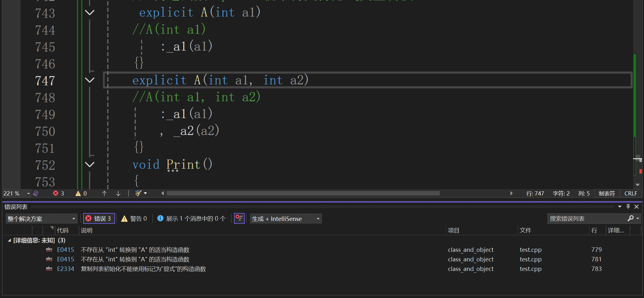
Task: Click the CRLF line ending indicator
Action: (631, 194)
